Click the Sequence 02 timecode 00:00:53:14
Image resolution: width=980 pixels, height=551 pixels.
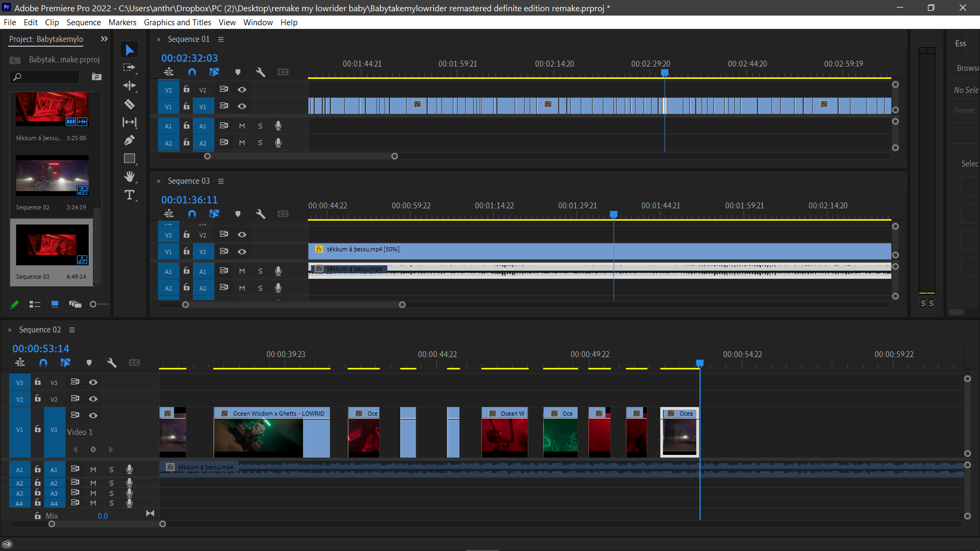coord(41,349)
